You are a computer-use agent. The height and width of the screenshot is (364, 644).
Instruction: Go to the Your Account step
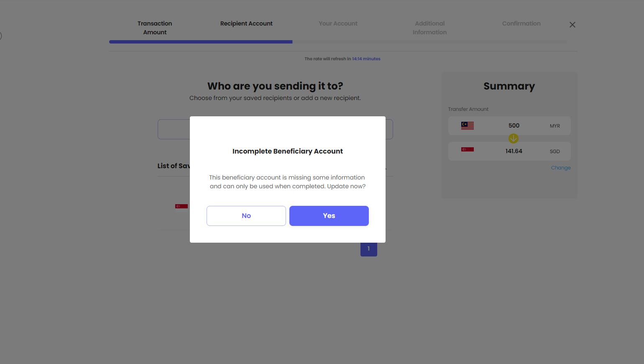click(x=338, y=23)
